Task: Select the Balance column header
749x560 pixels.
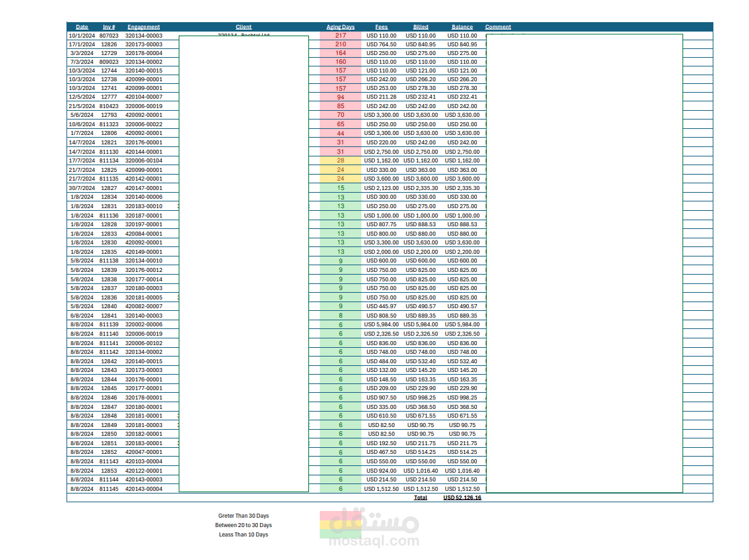Action: (x=462, y=28)
